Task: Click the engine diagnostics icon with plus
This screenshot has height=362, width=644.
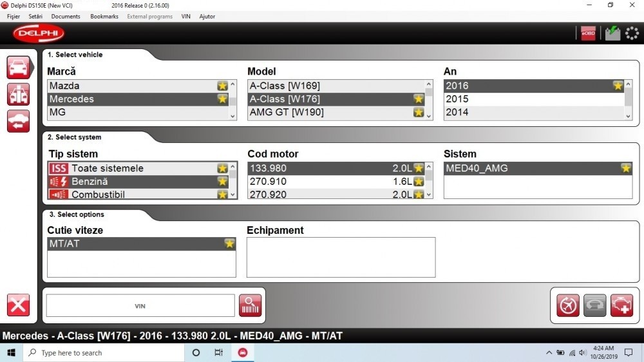Action: 622,305
